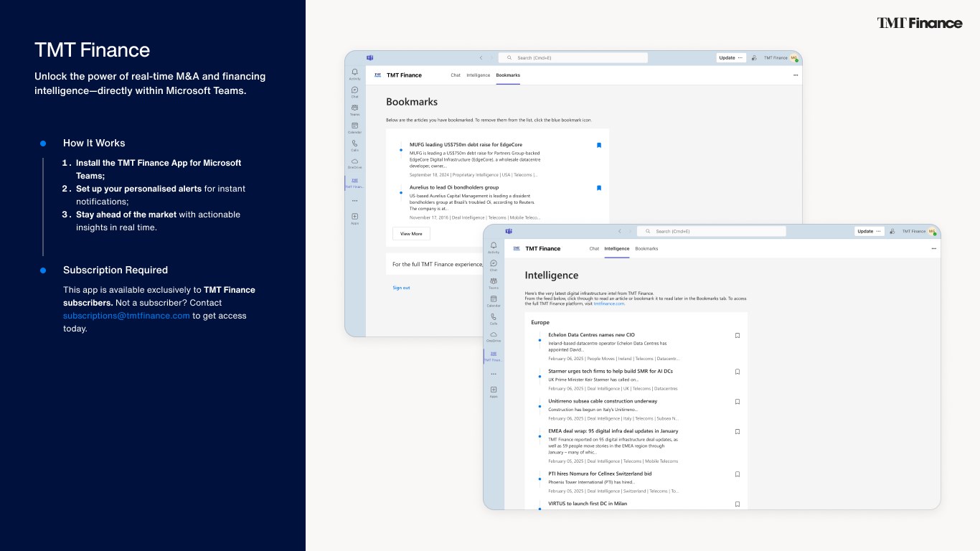Open MG profile avatar in Intelligence window
The height and width of the screenshot is (551, 980).
point(932,231)
